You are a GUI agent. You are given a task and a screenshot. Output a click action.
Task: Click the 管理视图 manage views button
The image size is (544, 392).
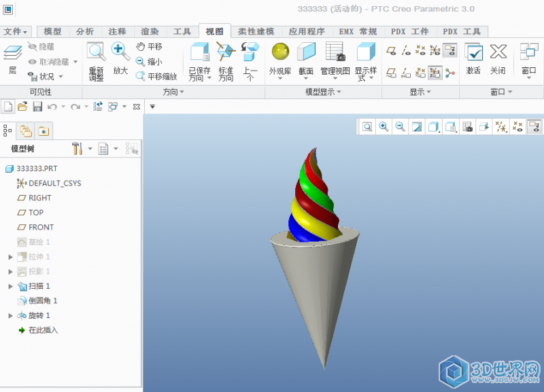point(335,61)
